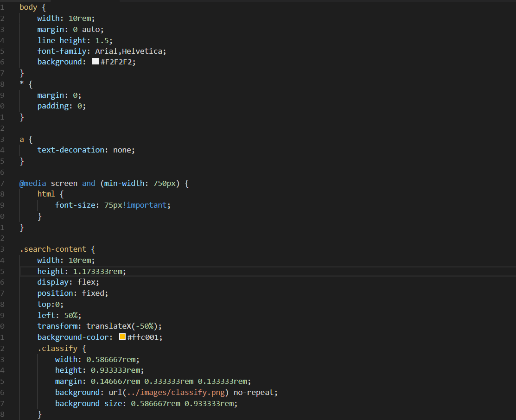The width and height of the screenshot is (516, 420).
Task: Click the 'transform: translateX(-50%);' line
Action: click(x=99, y=326)
